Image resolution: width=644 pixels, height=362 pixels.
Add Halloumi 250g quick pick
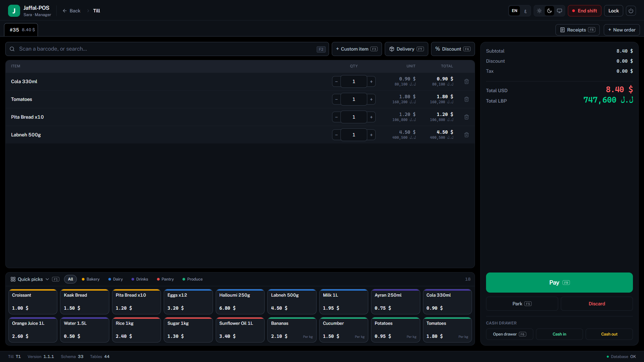pos(240,302)
